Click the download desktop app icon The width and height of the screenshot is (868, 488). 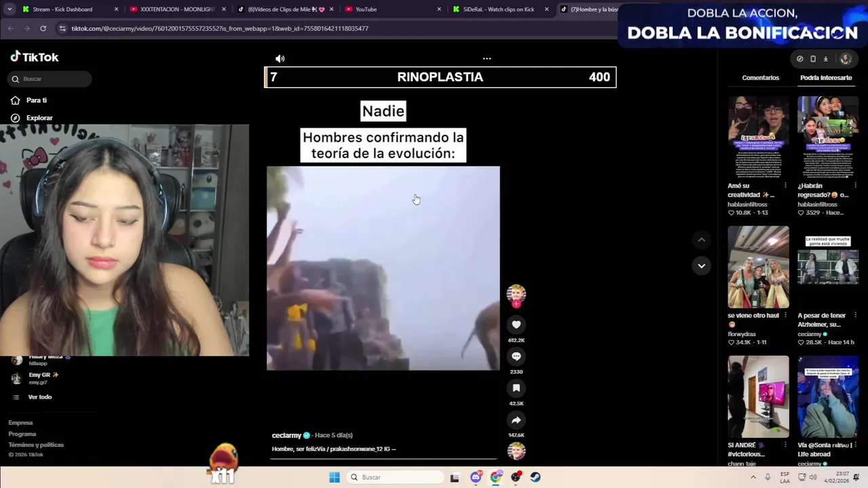point(825,59)
